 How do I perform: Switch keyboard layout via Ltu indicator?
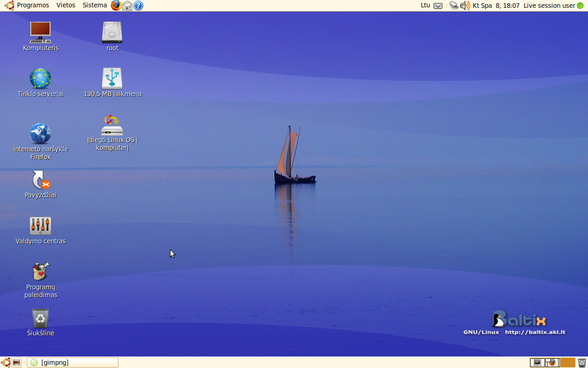tap(425, 6)
